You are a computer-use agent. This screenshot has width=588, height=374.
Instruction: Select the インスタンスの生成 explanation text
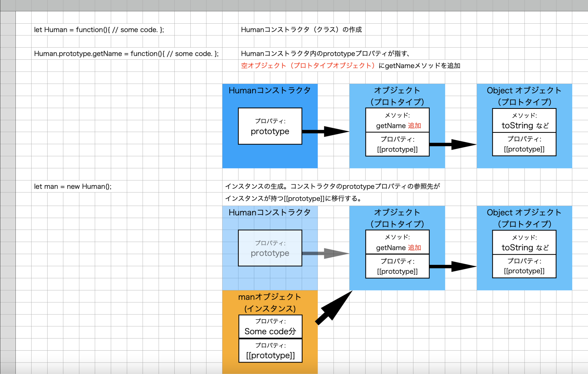point(333,186)
